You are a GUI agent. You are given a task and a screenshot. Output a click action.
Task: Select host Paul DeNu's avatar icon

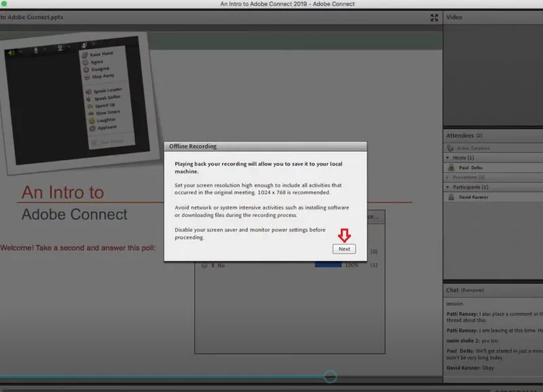[x=451, y=168]
